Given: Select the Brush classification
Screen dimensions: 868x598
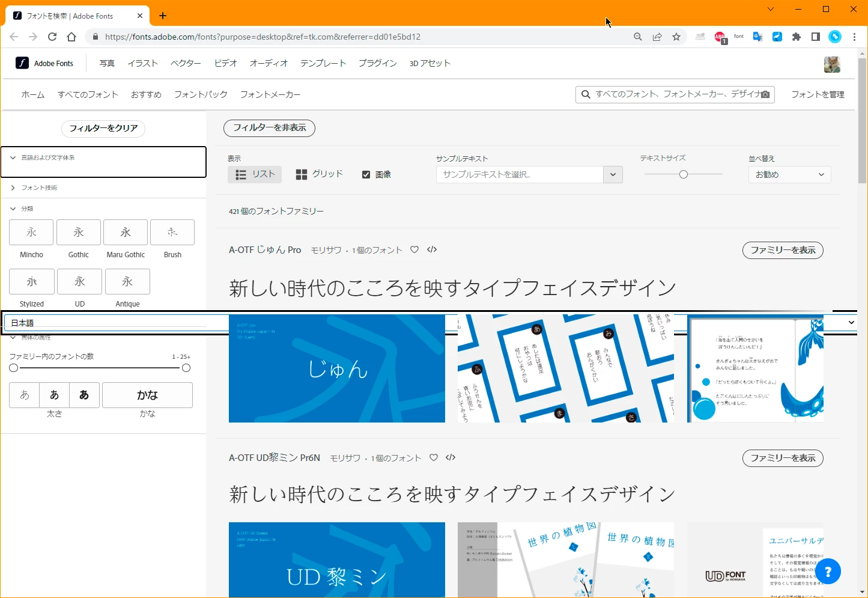Looking at the screenshot, I should (172, 232).
